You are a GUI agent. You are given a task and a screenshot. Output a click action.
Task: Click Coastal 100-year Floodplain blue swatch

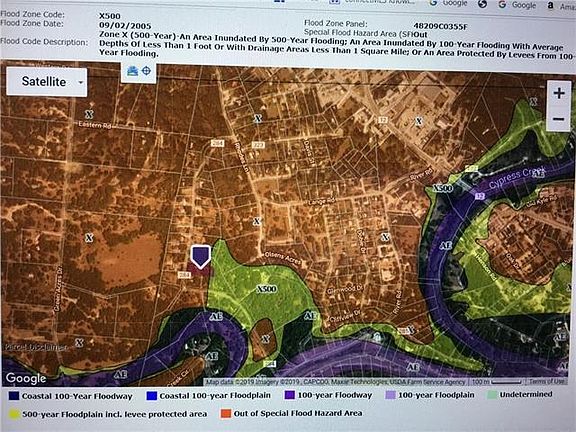pyautogui.click(x=151, y=395)
